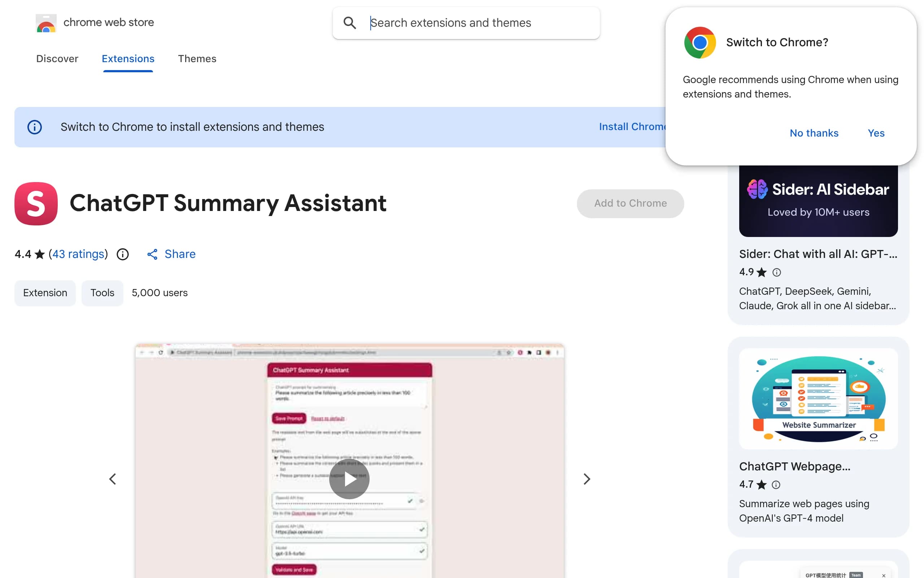Screen dimensions: 924x578
Task: Click the star beside Sider 4.9 rating
Action: click(761, 272)
